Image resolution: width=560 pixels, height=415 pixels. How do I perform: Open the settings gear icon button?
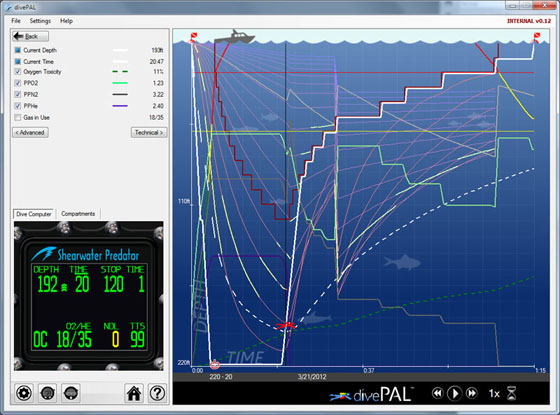point(24,393)
